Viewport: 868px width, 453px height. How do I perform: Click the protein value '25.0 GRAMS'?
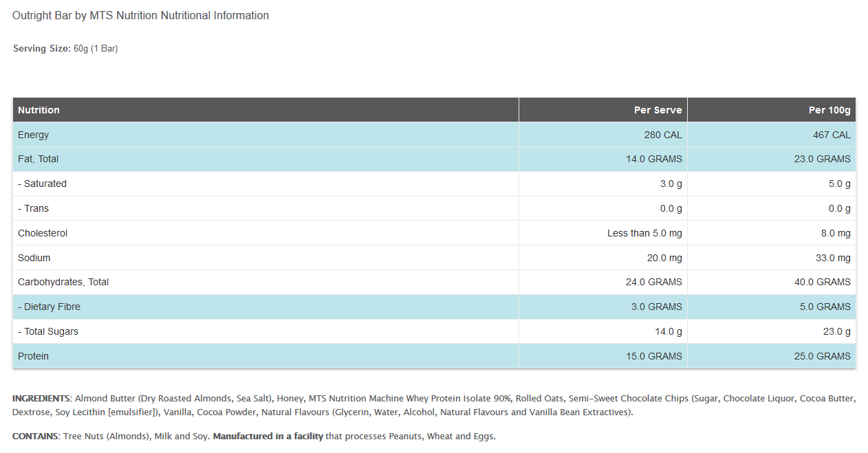click(823, 356)
